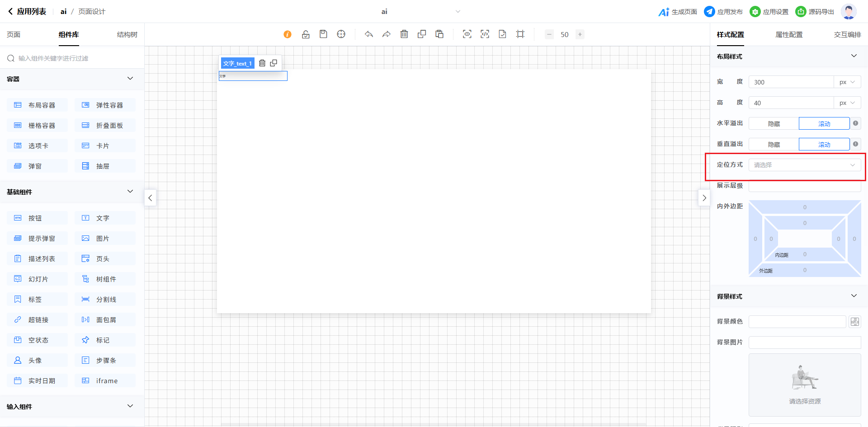Image resolution: width=868 pixels, height=427 pixels.
Task: Collapse the 基础组件 section
Action: point(130,192)
